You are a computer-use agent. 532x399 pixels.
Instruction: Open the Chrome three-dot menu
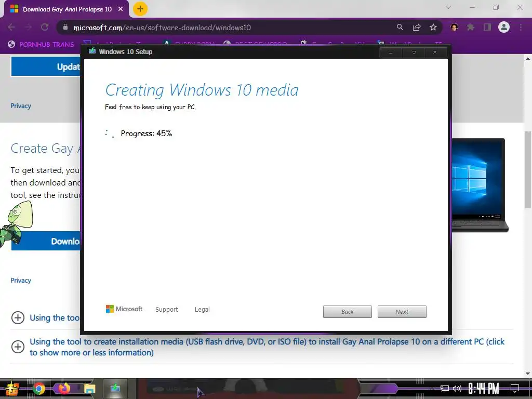521,27
